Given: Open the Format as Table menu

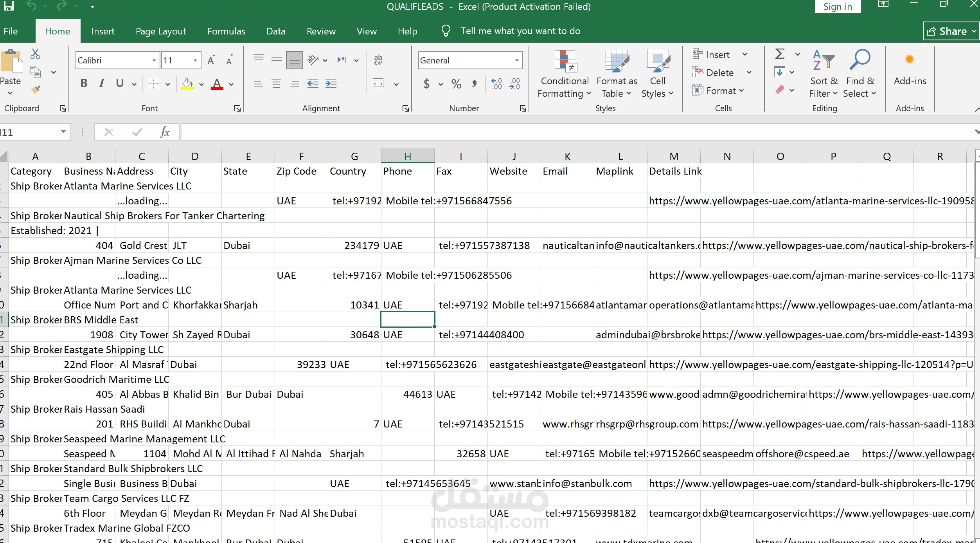Looking at the screenshot, I should [x=617, y=74].
